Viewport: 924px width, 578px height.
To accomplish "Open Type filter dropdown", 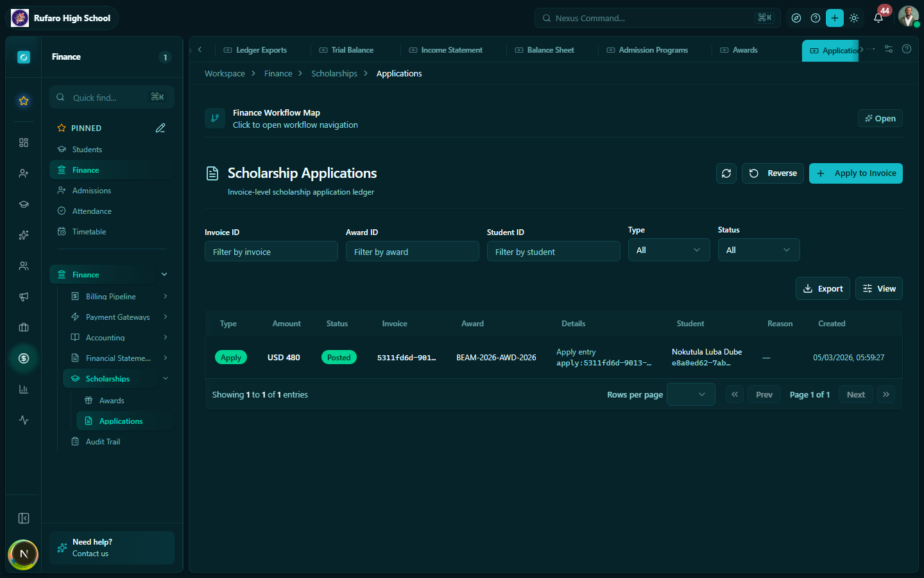I will (x=669, y=250).
